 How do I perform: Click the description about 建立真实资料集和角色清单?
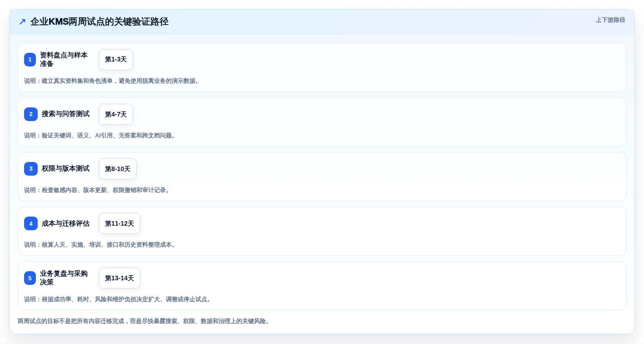[x=113, y=81]
